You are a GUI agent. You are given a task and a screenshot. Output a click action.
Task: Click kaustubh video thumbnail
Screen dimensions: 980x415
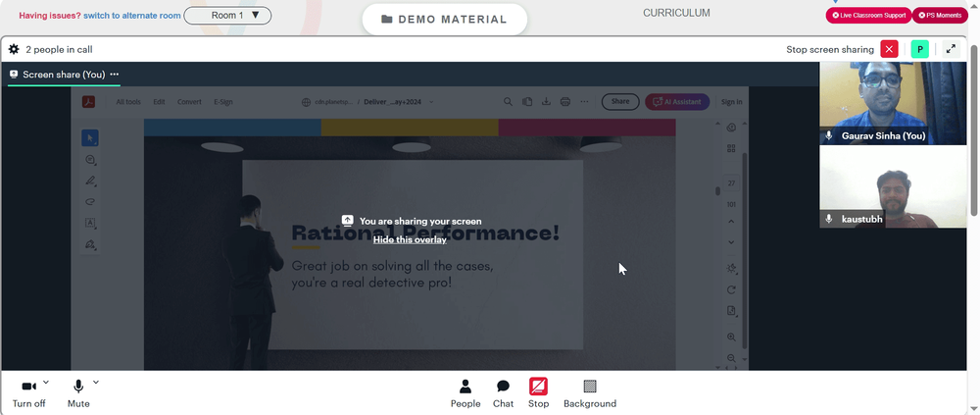pyautogui.click(x=893, y=186)
